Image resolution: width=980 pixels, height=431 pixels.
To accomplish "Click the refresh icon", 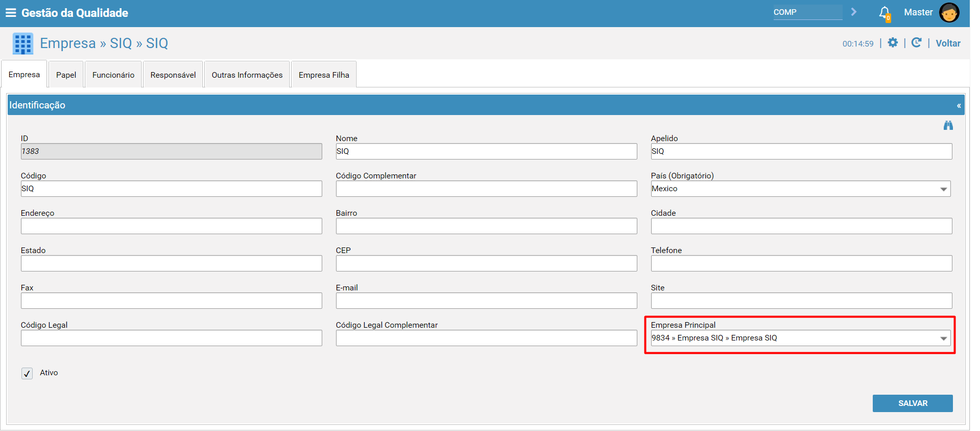I will 916,42.
